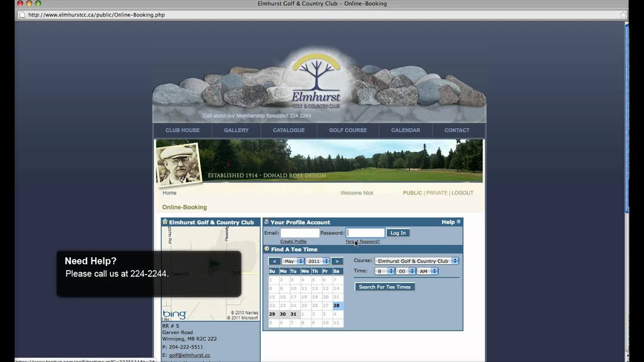Click the page's vertical scrollbar

[626, 191]
